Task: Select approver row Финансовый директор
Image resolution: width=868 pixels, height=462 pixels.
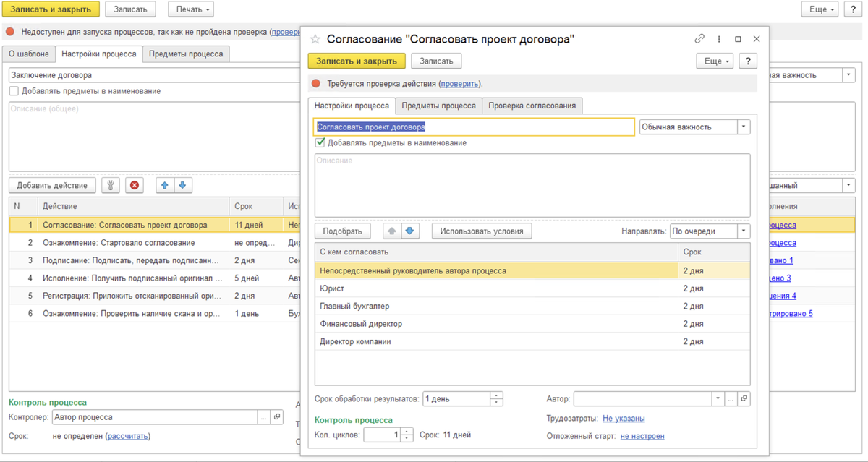Action: click(532, 324)
